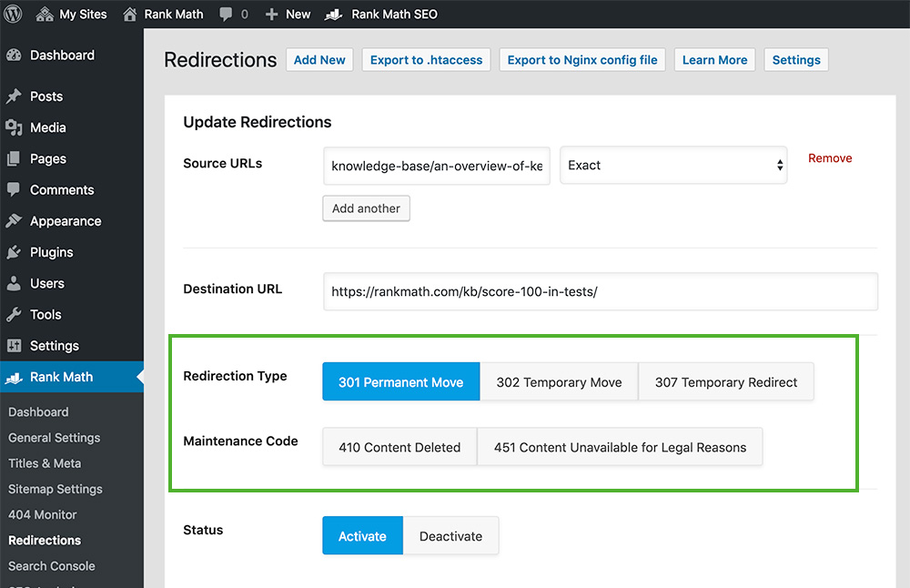Choose 410 Content Deleted maintenance code

coord(399,447)
